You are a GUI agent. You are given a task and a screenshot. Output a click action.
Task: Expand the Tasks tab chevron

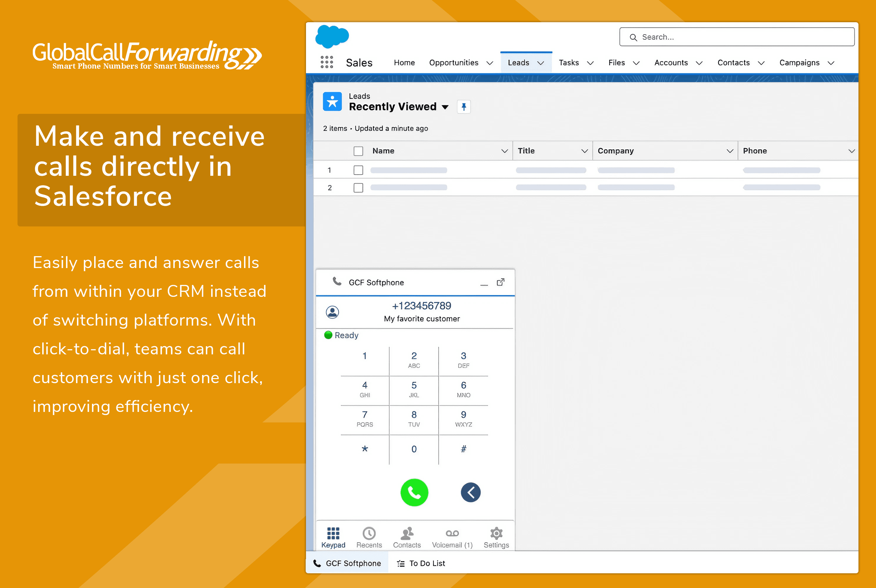tap(590, 63)
